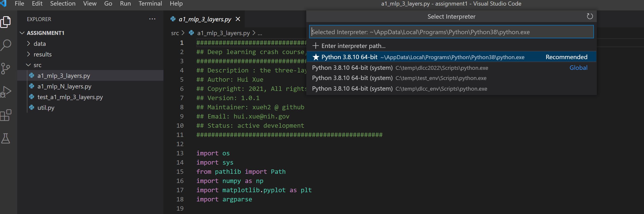Click the '## Author: Hui Xue' comment
Viewport: 644px width, 214px height.
pyautogui.click(x=230, y=79)
